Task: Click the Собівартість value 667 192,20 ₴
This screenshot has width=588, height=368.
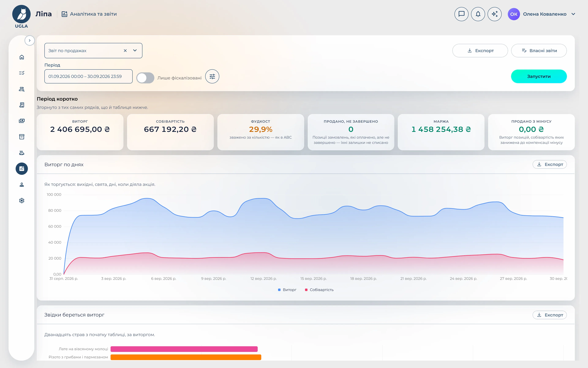Action: coord(170,129)
